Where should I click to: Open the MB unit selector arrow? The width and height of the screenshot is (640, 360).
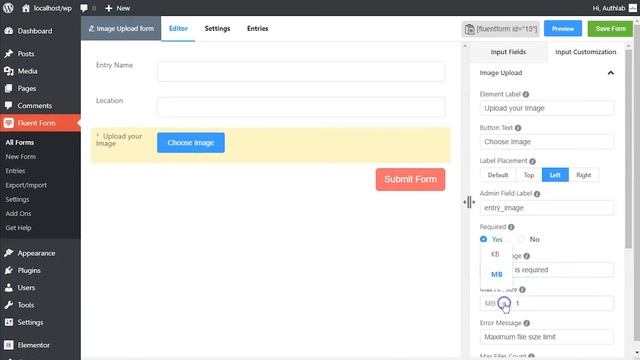(504, 303)
